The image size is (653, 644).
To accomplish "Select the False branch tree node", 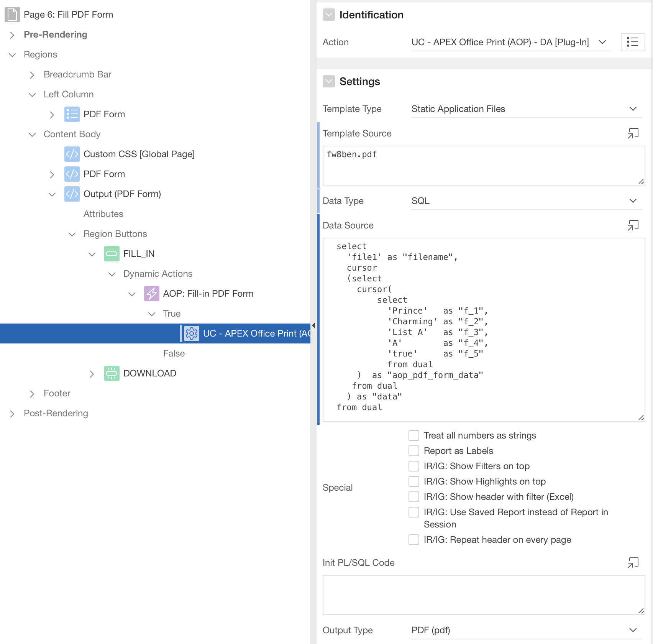I will point(174,353).
